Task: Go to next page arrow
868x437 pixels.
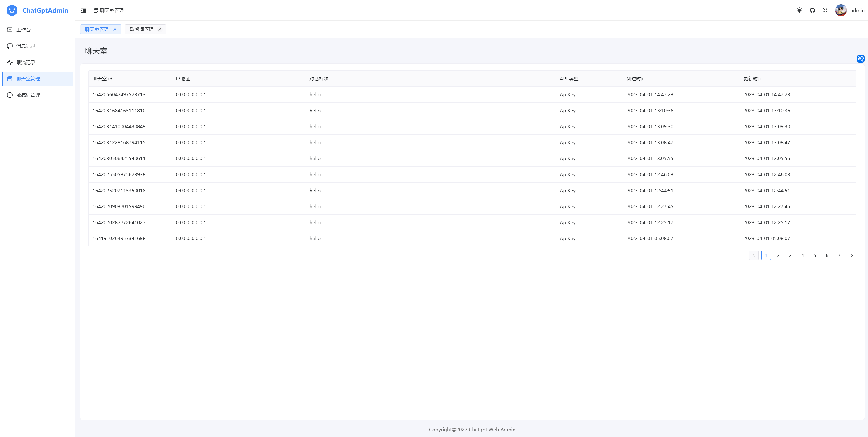Action: pyautogui.click(x=851, y=255)
